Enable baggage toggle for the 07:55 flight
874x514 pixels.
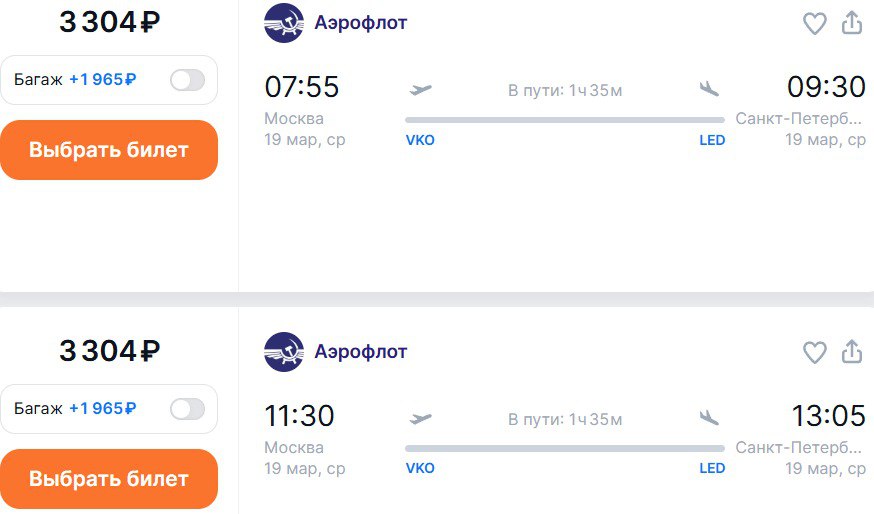click(x=188, y=80)
